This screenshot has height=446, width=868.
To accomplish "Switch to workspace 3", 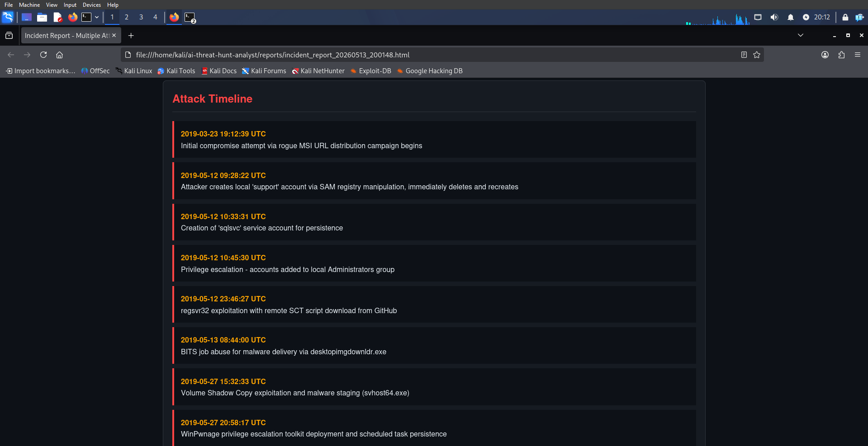I will [x=141, y=17].
